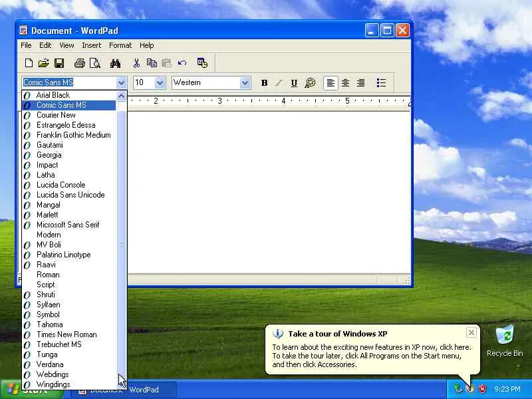
Task: Select the Script font entry
Action: (69, 285)
